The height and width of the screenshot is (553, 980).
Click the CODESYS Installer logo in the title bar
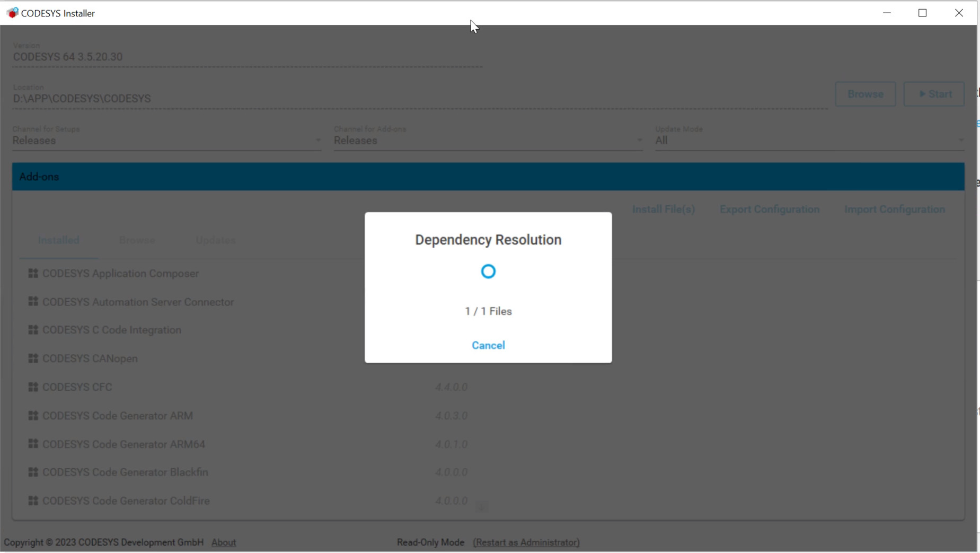(x=12, y=13)
